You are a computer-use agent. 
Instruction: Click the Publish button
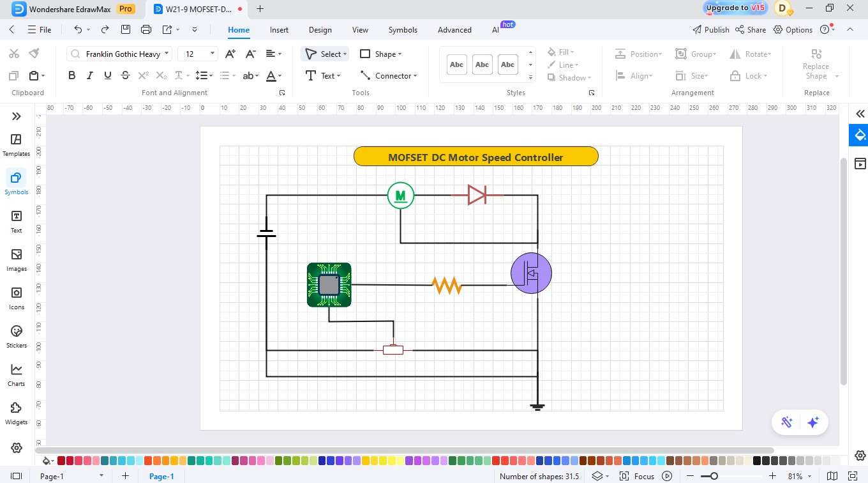pyautogui.click(x=712, y=29)
